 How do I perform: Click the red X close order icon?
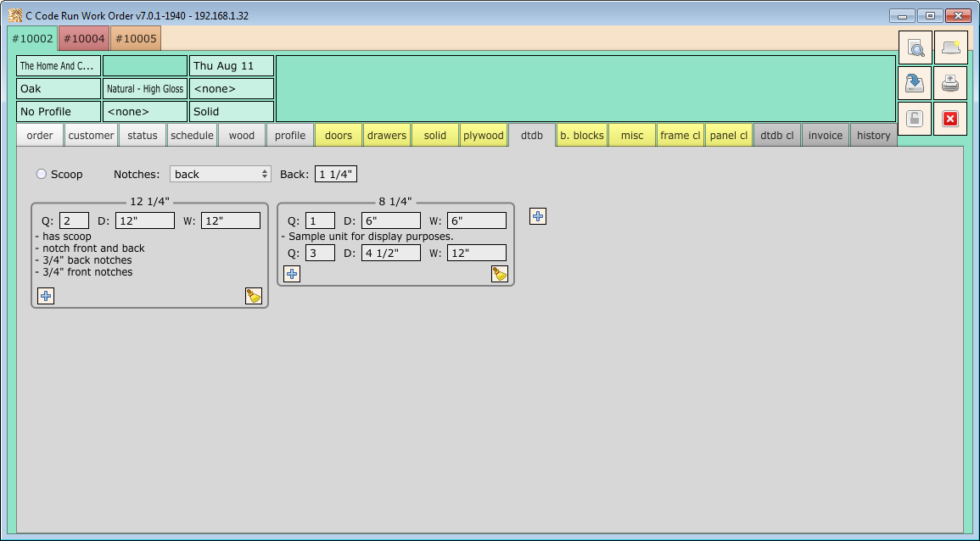pyautogui.click(x=950, y=119)
